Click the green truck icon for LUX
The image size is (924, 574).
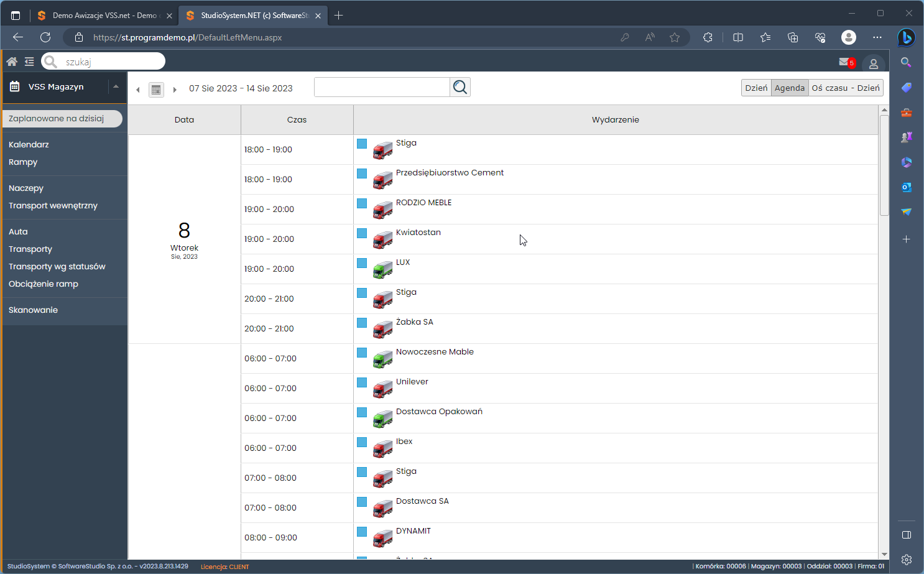coord(382,270)
